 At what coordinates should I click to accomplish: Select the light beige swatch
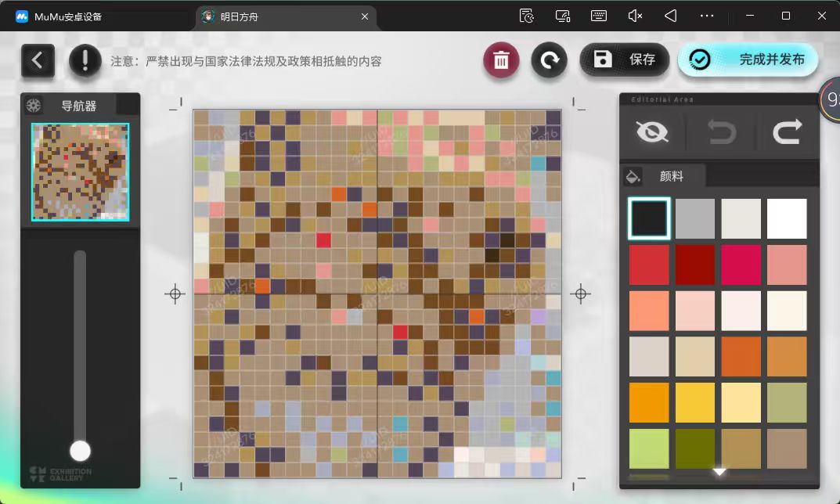pyautogui.click(x=695, y=357)
